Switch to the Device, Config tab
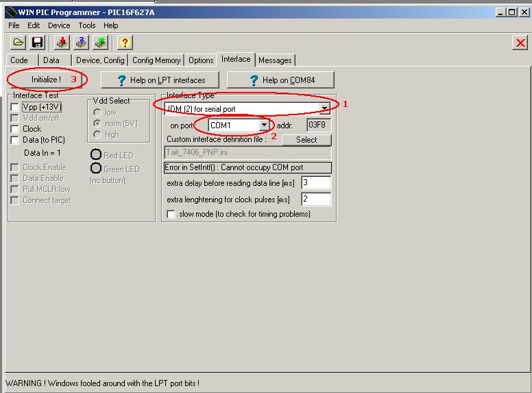 [x=100, y=60]
